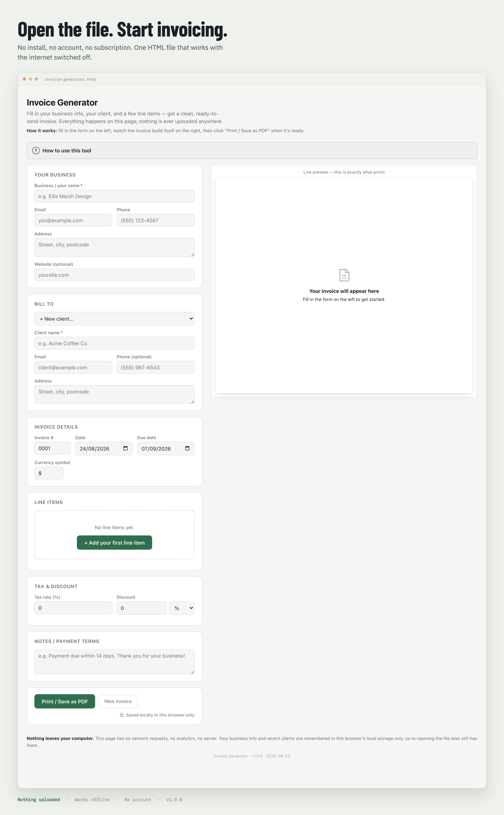Click the INVOICE DETAILS section heading
Image resolution: width=504 pixels, height=815 pixels.
[x=56, y=427]
